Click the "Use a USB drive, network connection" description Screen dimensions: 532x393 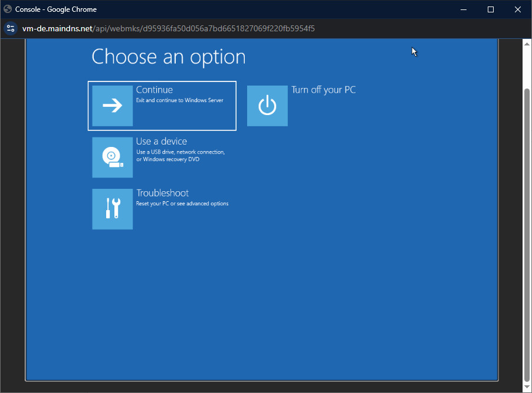180,152
